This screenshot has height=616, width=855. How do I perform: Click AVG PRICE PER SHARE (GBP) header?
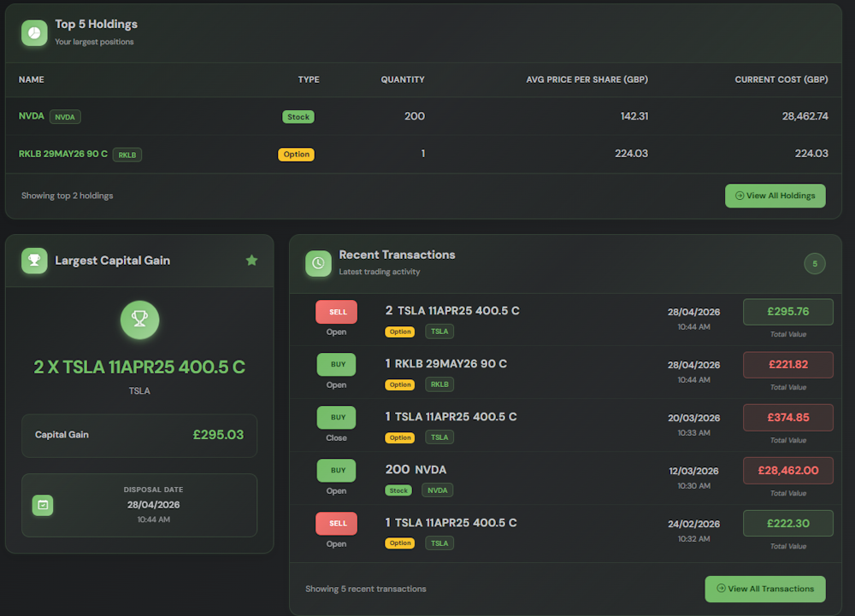[x=587, y=79]
